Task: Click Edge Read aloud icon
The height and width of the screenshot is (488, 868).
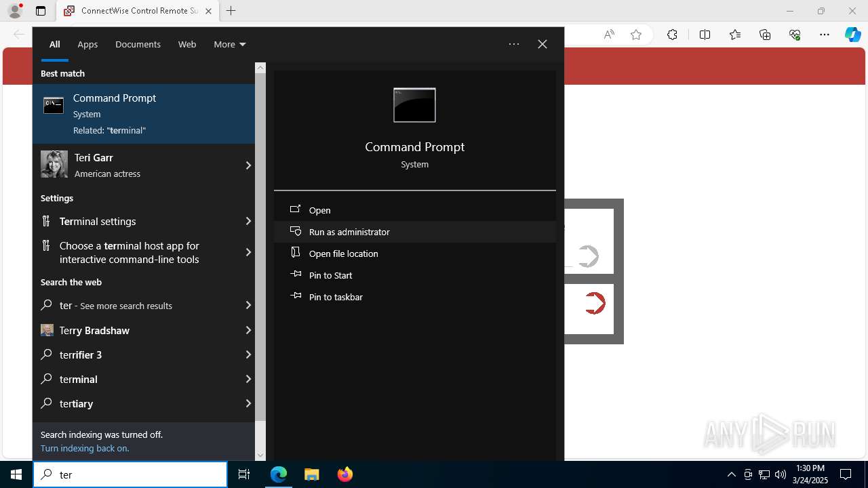Action: [609, 35]
